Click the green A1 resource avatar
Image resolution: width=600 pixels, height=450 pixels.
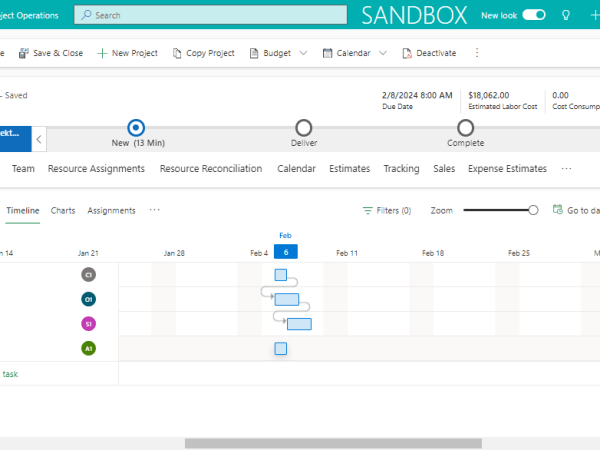(88, 349)
